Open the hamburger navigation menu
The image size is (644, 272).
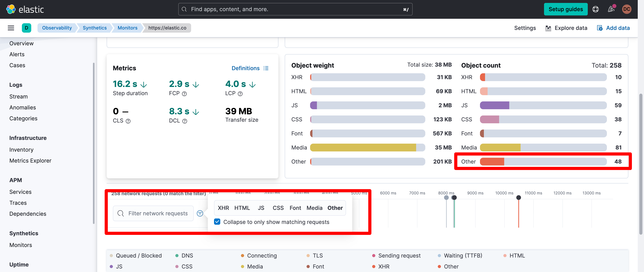pyautogui.click(x=11, y=28)
